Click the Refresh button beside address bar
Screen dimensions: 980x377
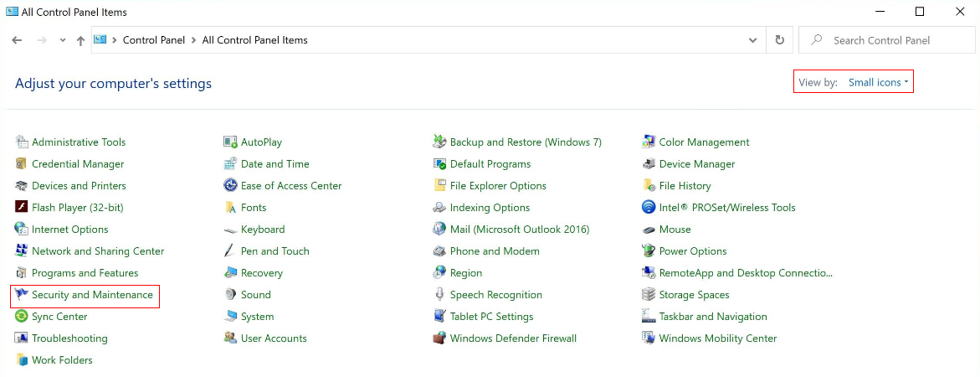pos(779,40)
